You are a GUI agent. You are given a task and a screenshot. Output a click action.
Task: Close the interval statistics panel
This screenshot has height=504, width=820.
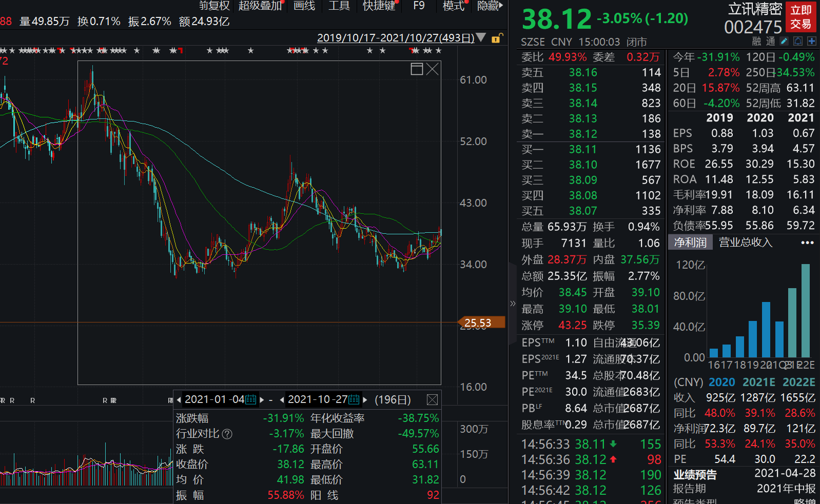point(433,399)
